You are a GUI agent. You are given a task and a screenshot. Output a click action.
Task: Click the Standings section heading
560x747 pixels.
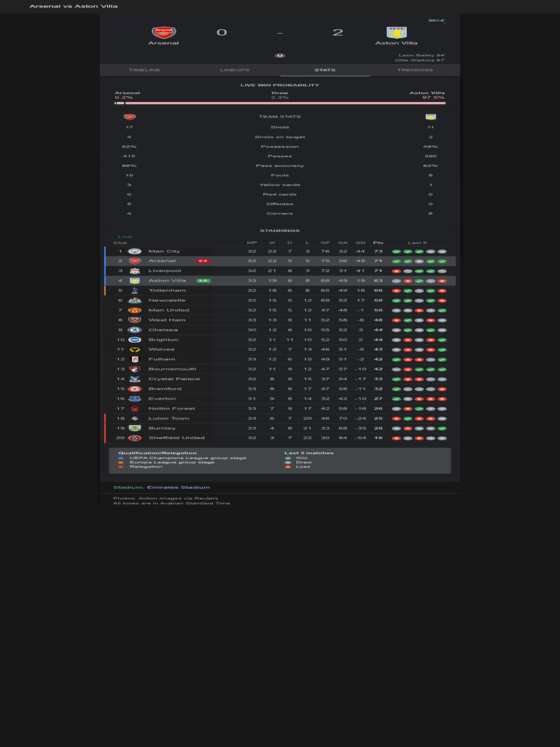(280, 231)
